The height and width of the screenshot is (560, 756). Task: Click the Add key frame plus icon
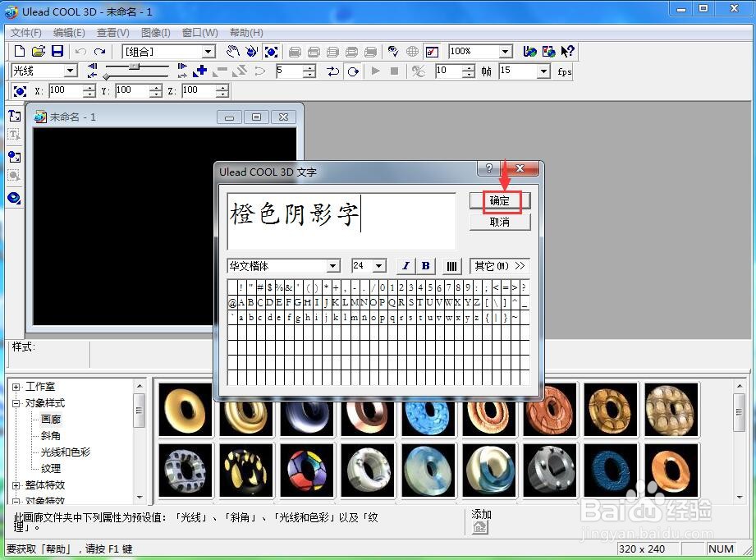tap(199, 71)
